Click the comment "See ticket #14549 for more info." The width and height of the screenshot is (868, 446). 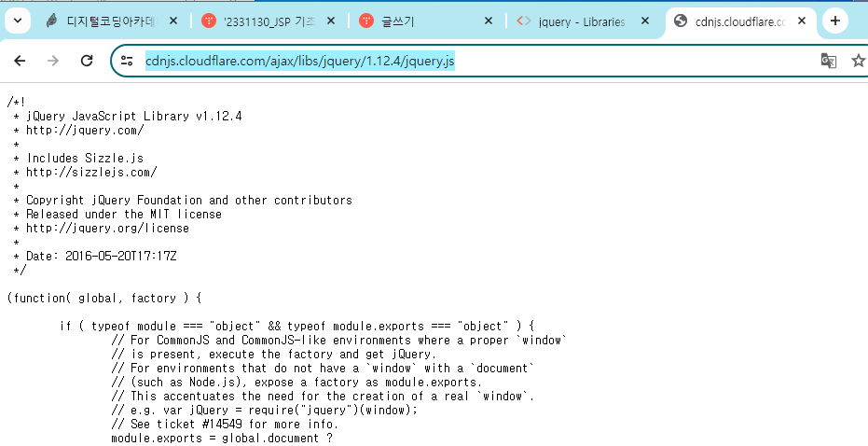click(x=225, y=425)
